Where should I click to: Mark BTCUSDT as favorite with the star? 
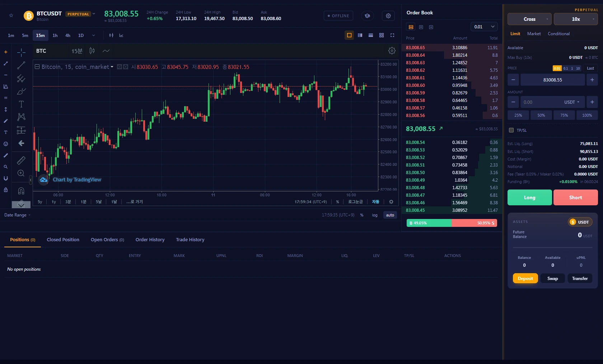11,15
